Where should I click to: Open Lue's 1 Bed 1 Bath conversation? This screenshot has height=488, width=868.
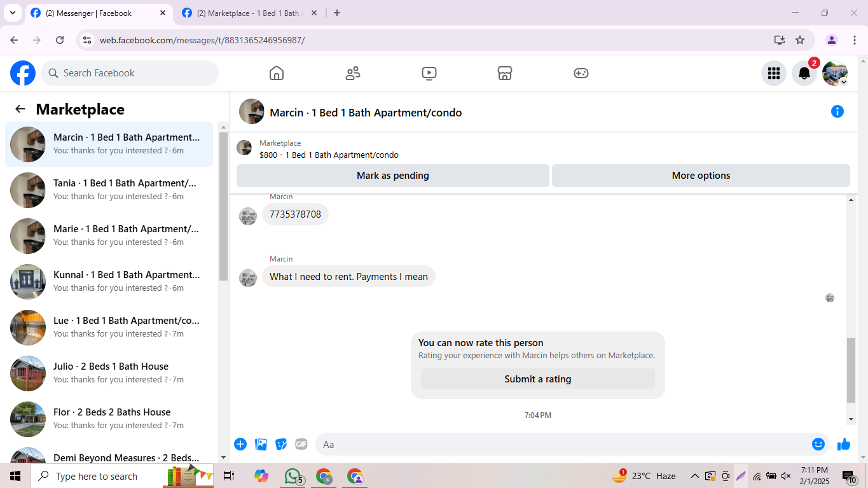[109, 328]
